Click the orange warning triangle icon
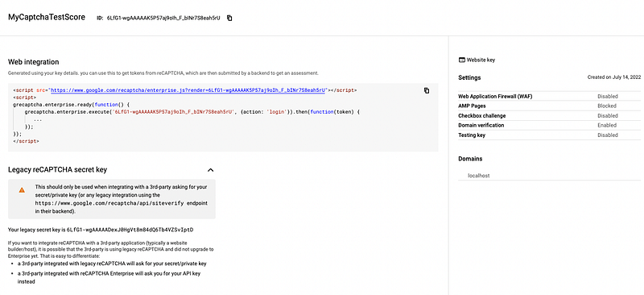This screenshot has width=644, height=295. tap(22, 190)
